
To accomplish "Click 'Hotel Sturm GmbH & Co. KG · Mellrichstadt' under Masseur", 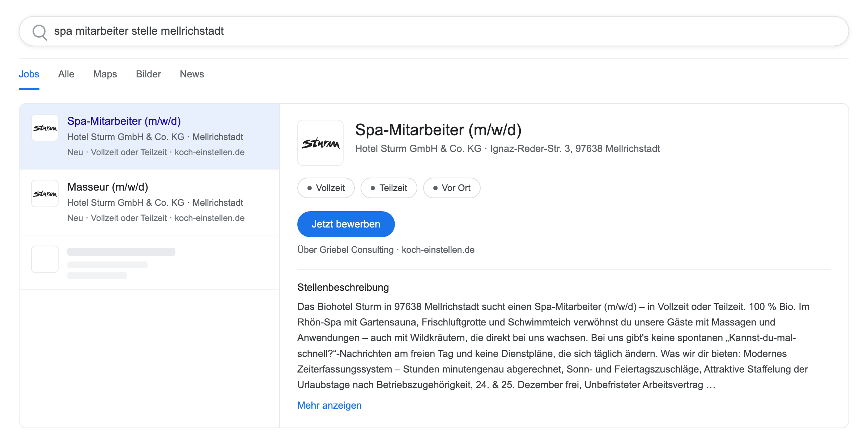I will [x=155, y=203].
